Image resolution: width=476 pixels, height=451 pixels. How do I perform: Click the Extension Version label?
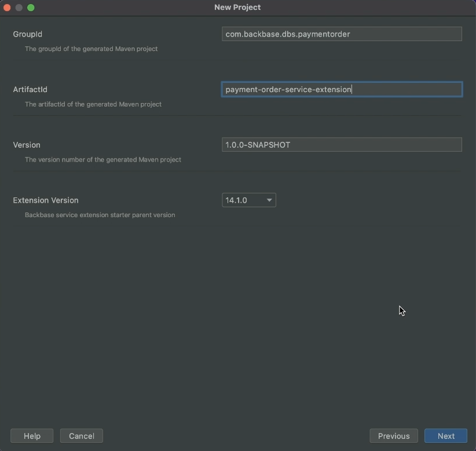click(46, 200)
